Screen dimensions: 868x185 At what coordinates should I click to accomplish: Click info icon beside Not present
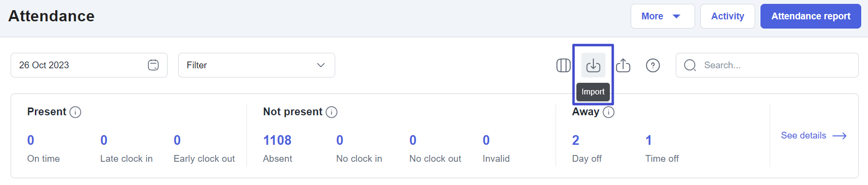tap(331, 112)
